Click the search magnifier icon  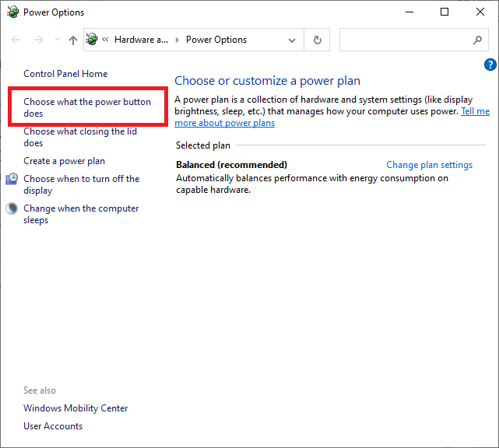[477, 40]
